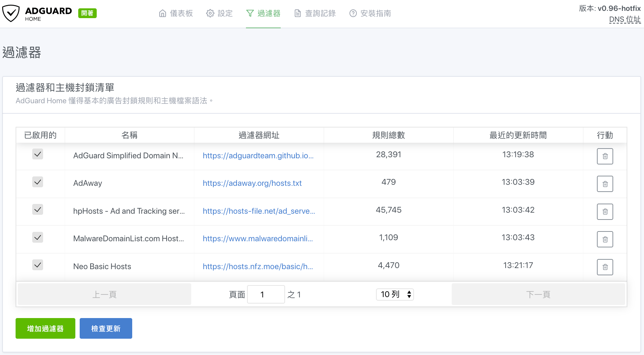Click the DNS 位址 link
644x355 pixels.
[625, 19]
